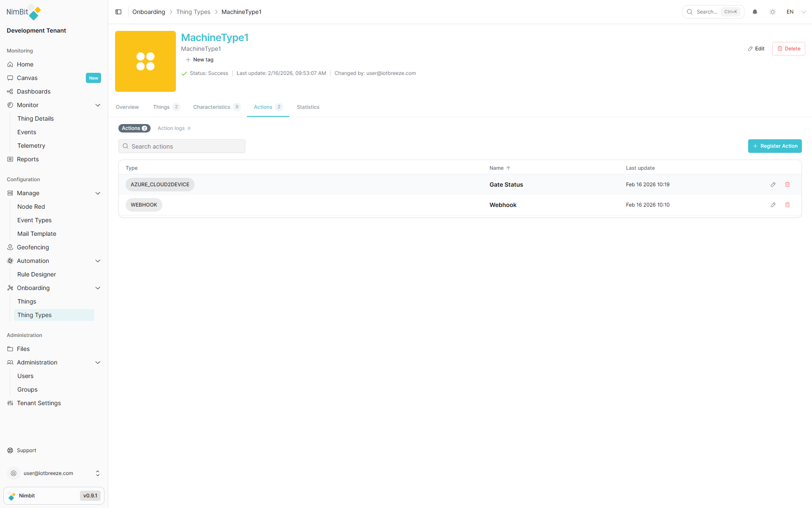The image size is (812, 508).
Task: Expand the user account switcher
Action: (x=98, y=473)
